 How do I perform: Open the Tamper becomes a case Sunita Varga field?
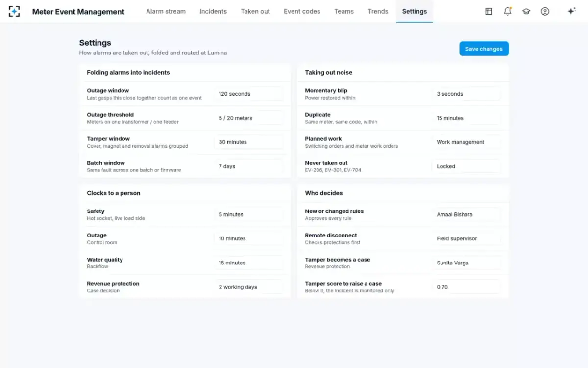pos(466,263)
